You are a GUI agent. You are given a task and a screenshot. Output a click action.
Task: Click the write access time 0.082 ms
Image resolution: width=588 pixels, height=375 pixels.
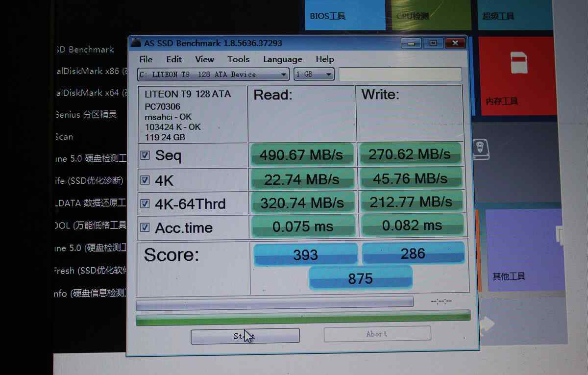(x=412, y=225)
